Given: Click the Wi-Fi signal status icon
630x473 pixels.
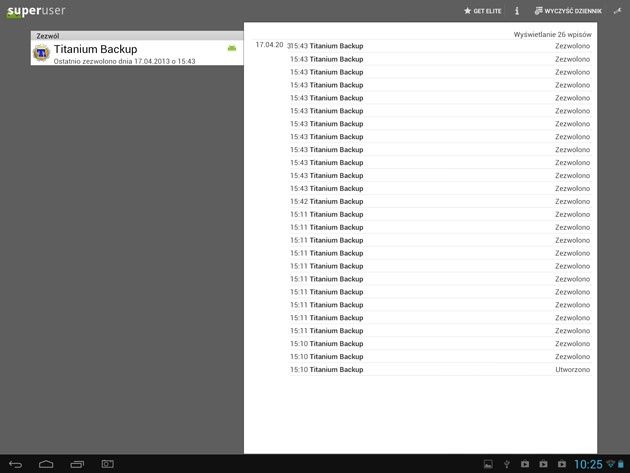Looking at the screenshot, I should [611, 464].
